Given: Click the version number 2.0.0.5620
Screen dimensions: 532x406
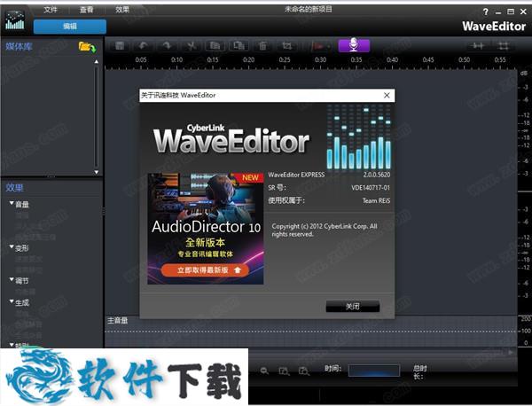Looking at the screenshot, I should (377, 175).
